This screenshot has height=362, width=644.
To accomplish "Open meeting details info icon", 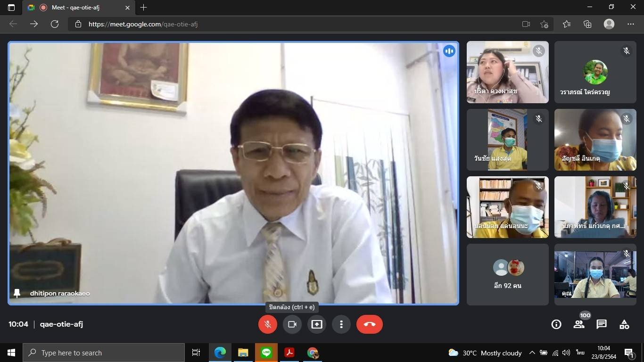I will click(x=556, y=324).
